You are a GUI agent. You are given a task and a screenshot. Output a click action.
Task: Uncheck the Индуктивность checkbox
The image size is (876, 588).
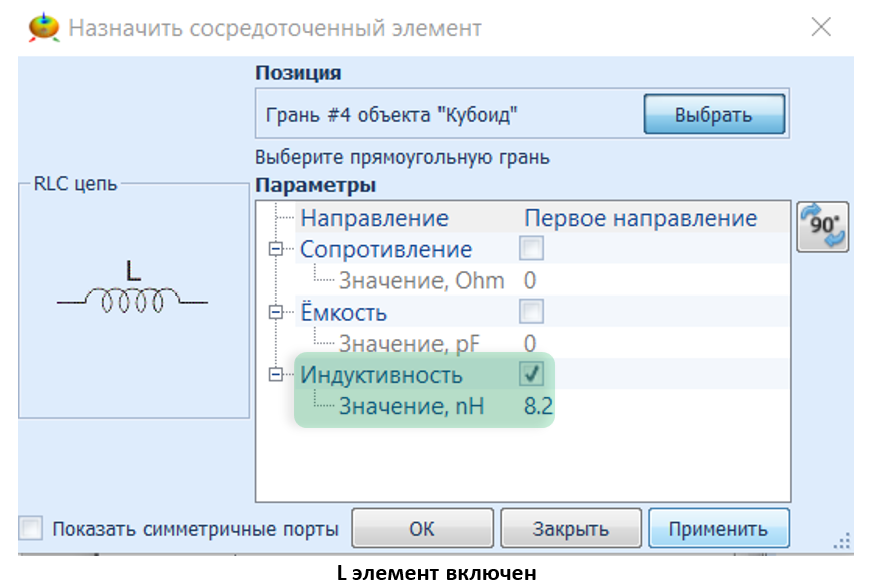[x=532, y=375]
